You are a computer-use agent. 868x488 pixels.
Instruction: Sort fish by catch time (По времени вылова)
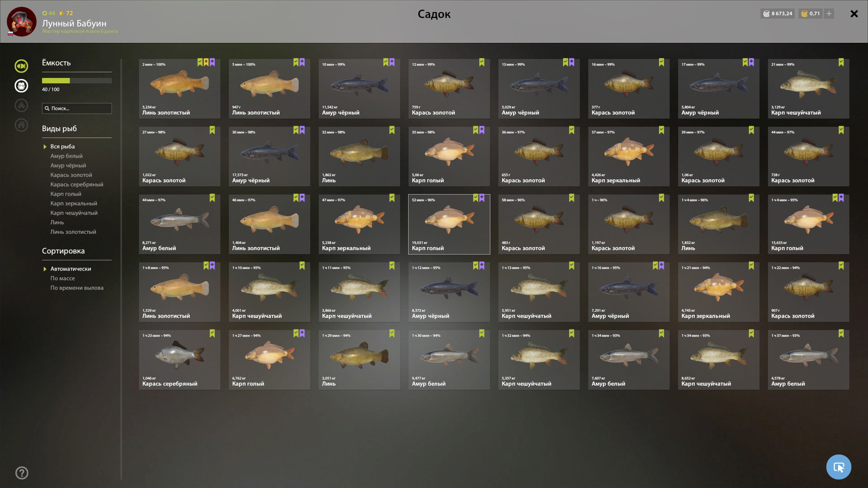[77, 288]
